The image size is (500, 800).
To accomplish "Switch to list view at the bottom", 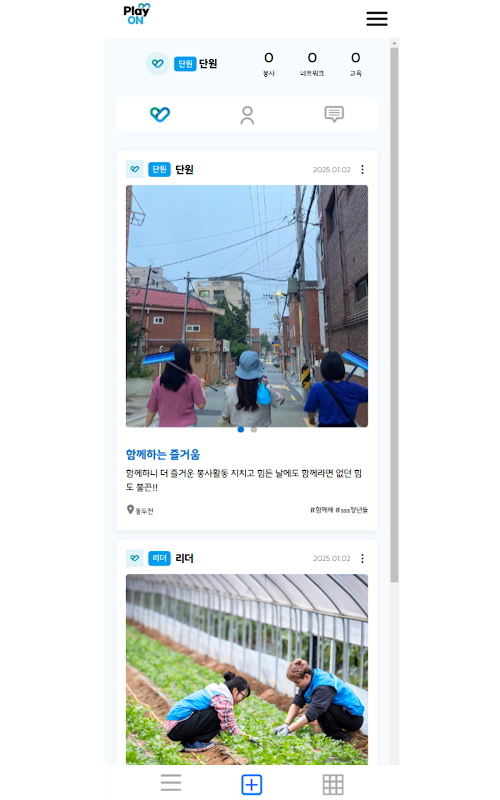I will coord(170,783).
